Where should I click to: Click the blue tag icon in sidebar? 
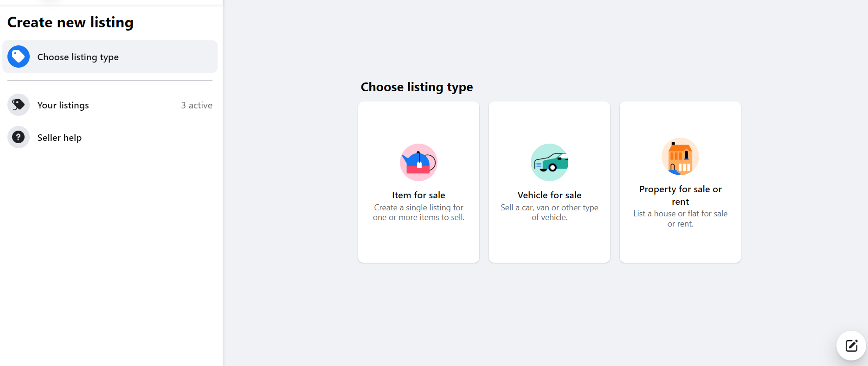coord(19,57)
